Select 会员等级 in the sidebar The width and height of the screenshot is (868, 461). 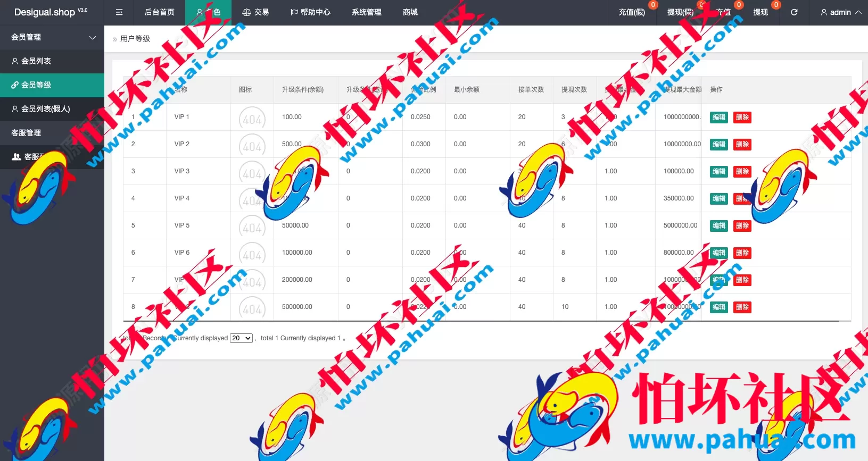[x=52, y=85]
